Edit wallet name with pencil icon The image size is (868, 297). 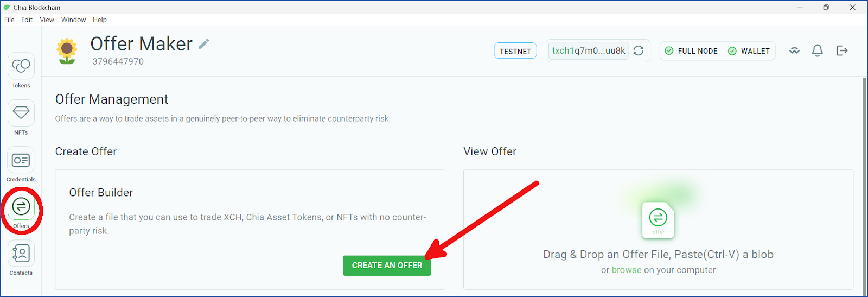(x=204, y=44)
